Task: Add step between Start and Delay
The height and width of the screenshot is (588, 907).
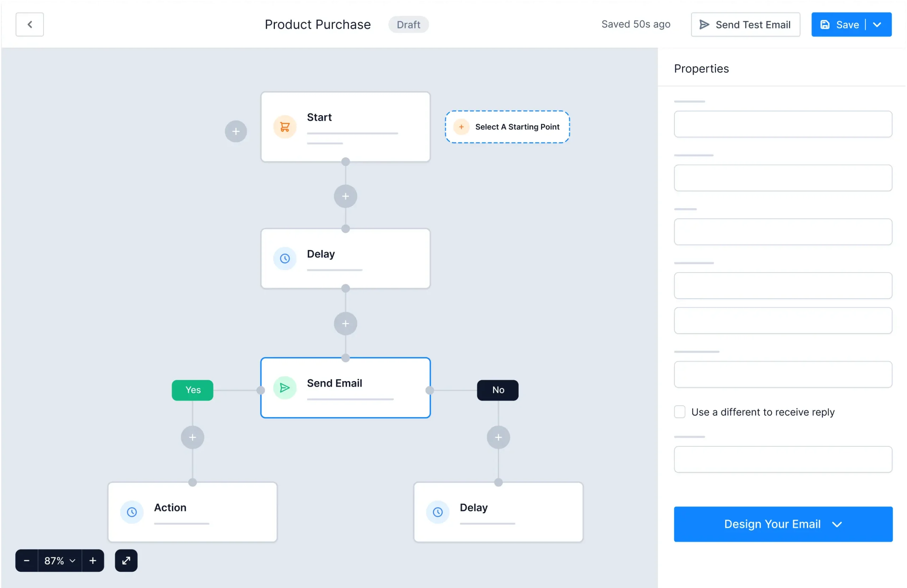Action: (345, 196)
